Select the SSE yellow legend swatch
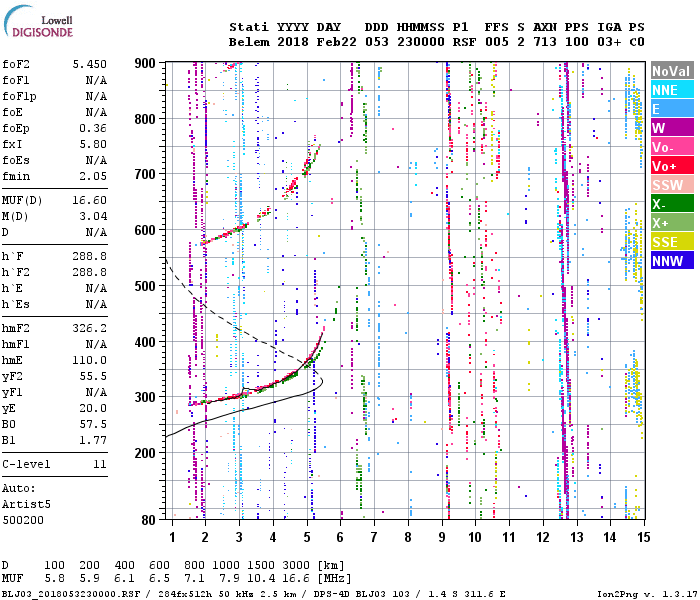Image resolution: width=700 pixels, height=600 pixels. [x=672, y=242]
